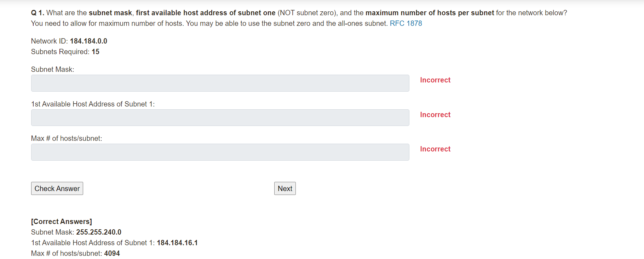Go to the next question with Next
Screen dimensions: 644x259
pos(285,189)
